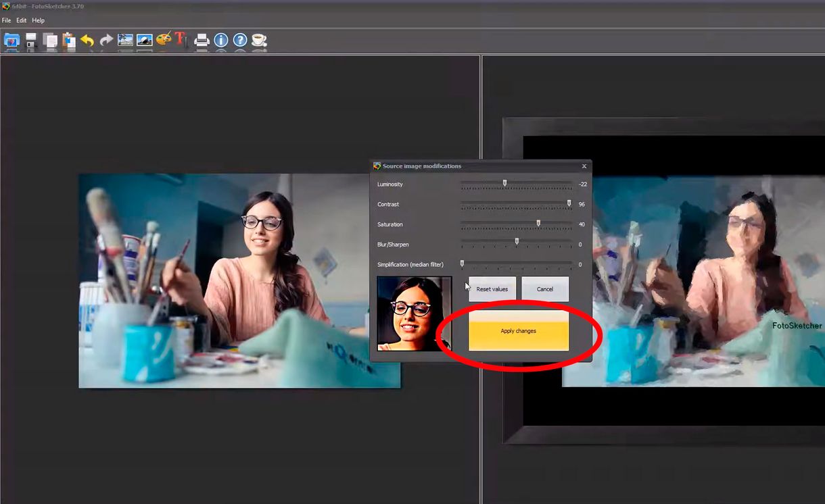Click the coffee cup donation icon

click(x=258, y=41)
